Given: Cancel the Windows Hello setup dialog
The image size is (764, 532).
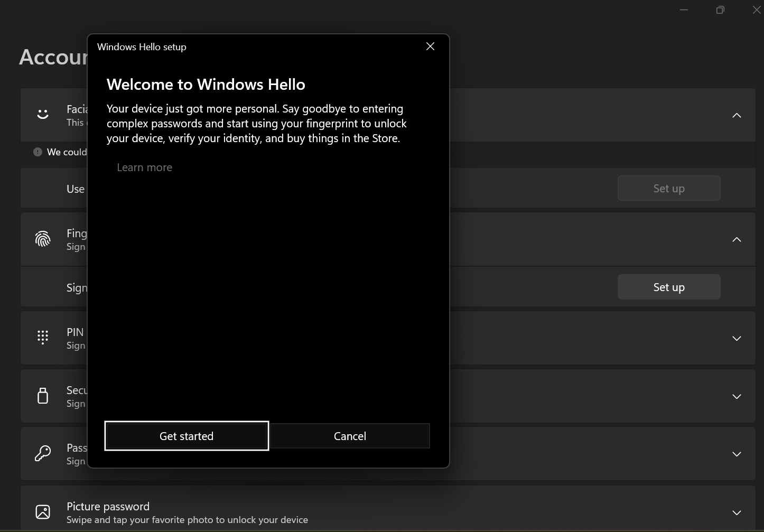Looking at the screenshot, I should (x=350, y=436).
